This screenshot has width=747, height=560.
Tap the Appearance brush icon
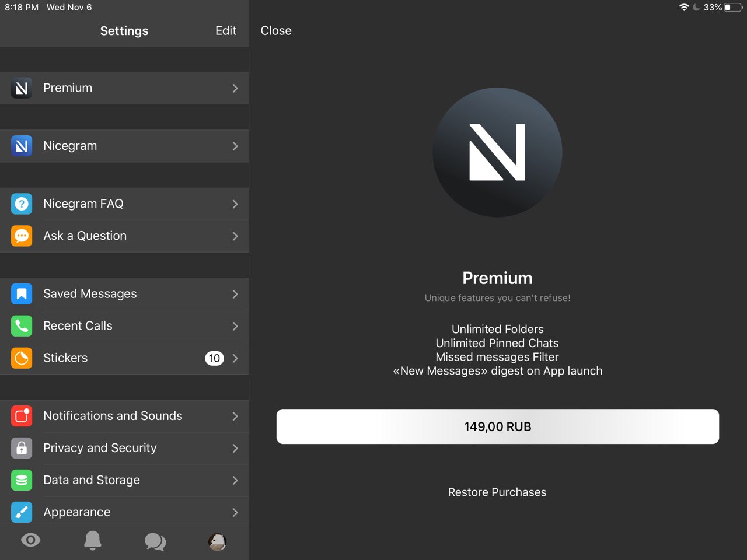22,512
